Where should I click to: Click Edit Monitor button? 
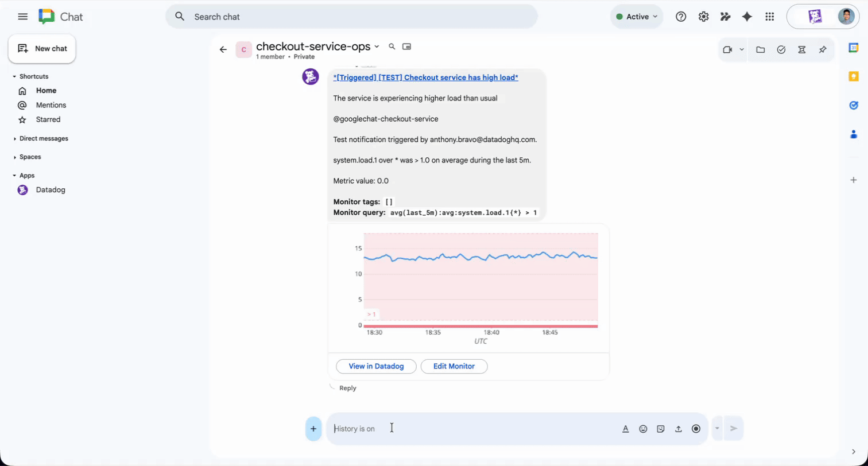click(454, 366)
